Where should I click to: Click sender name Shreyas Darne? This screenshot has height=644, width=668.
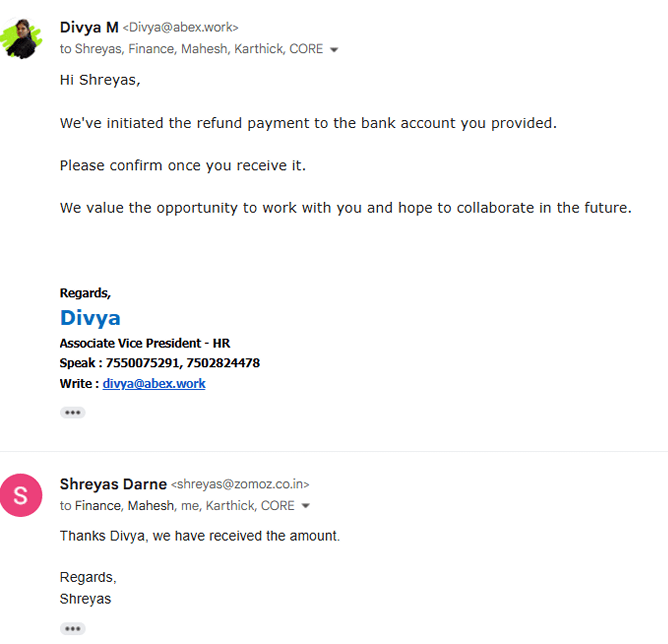coord(113,484)
